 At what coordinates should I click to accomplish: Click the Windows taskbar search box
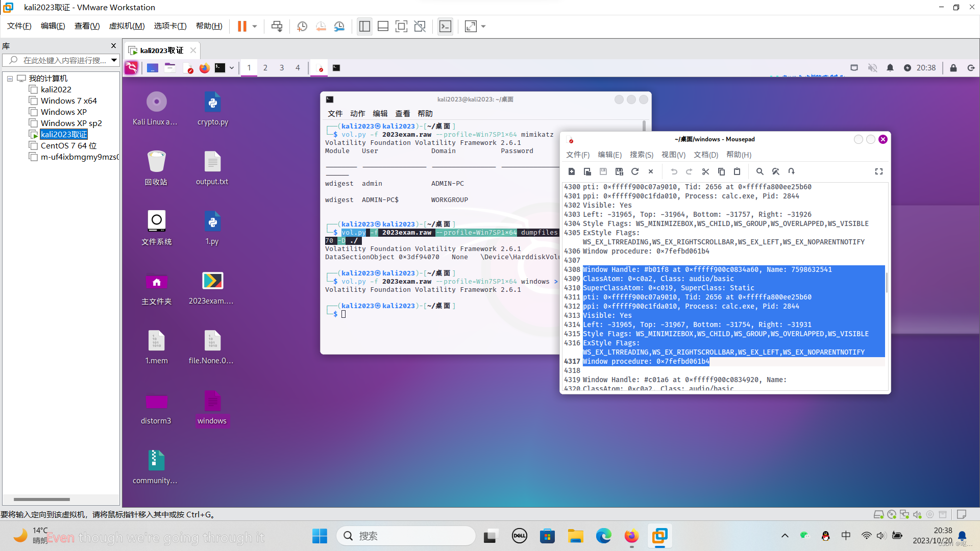[406, 536]
